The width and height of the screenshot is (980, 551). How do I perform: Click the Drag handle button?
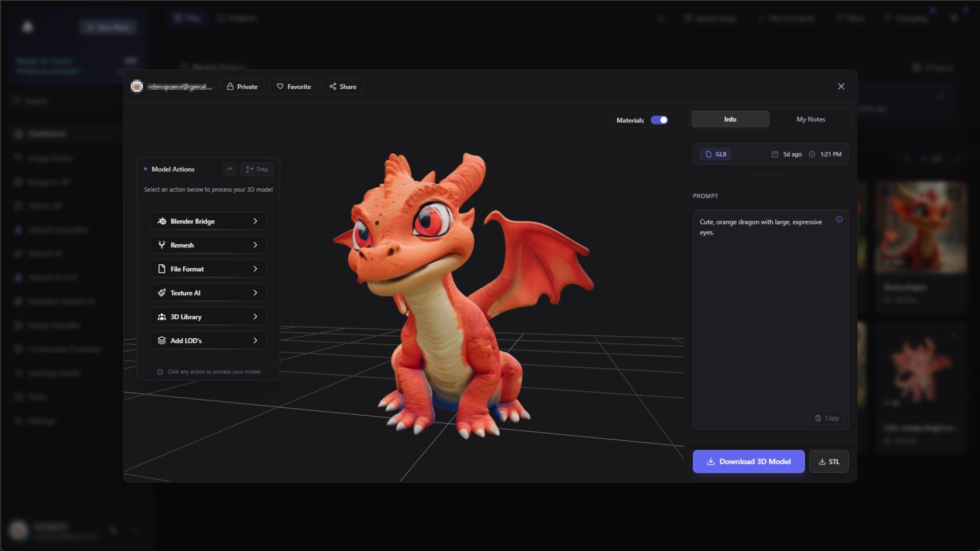pyautogui.click(x=257, y=169)
